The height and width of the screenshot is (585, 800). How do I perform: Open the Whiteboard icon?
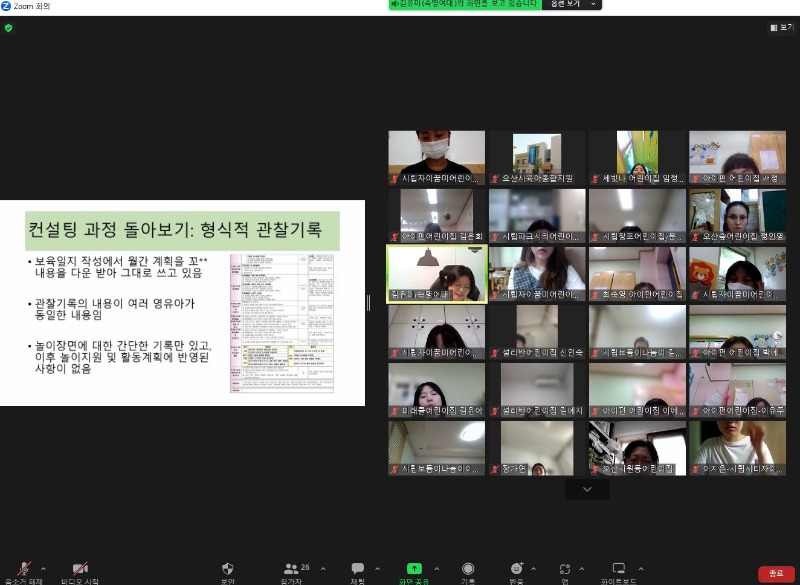619,569
